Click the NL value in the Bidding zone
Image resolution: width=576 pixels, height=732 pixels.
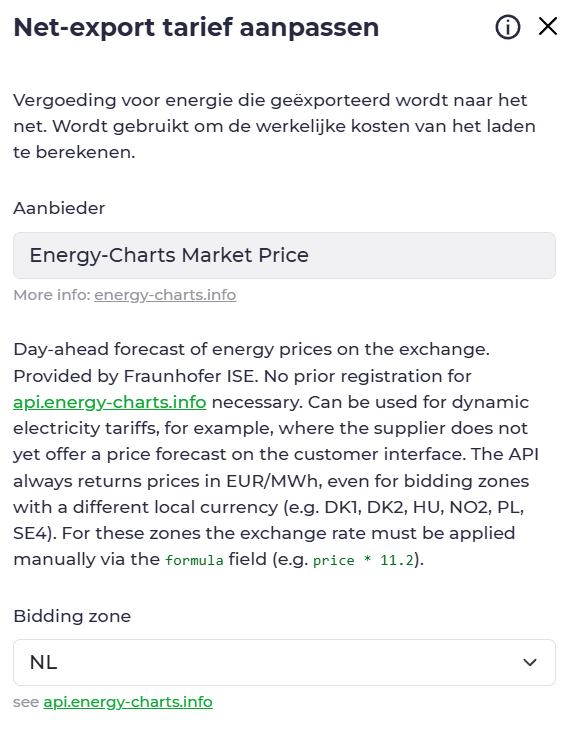tap(43, 662)
